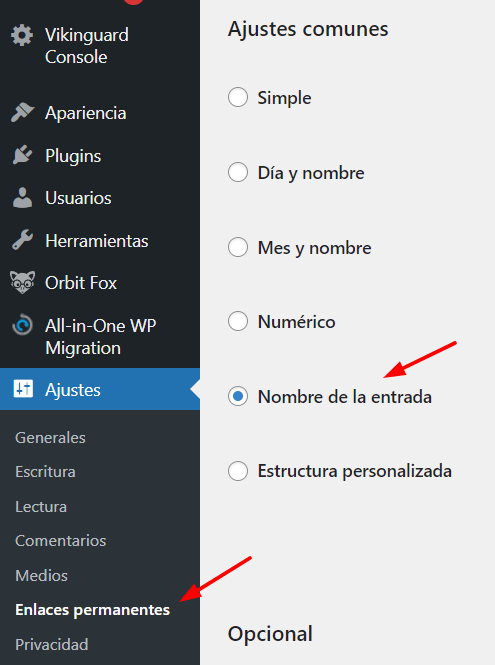Open the Privacidad settings page

(x=52, y=644)
